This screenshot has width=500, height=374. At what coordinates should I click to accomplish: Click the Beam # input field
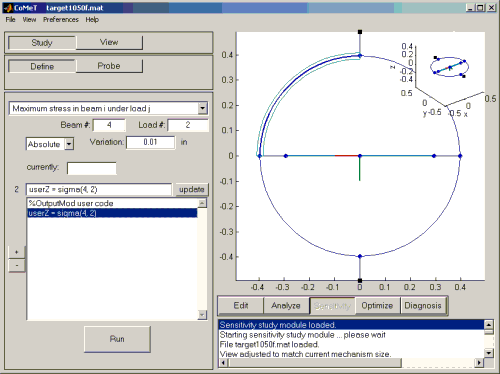click(109, 125)
